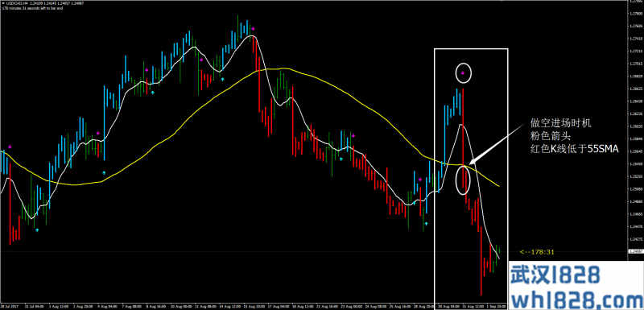644x310 pixels.
Task: Click the yellow 178:31 countdown timer label
Action: (x=537, y=252)
